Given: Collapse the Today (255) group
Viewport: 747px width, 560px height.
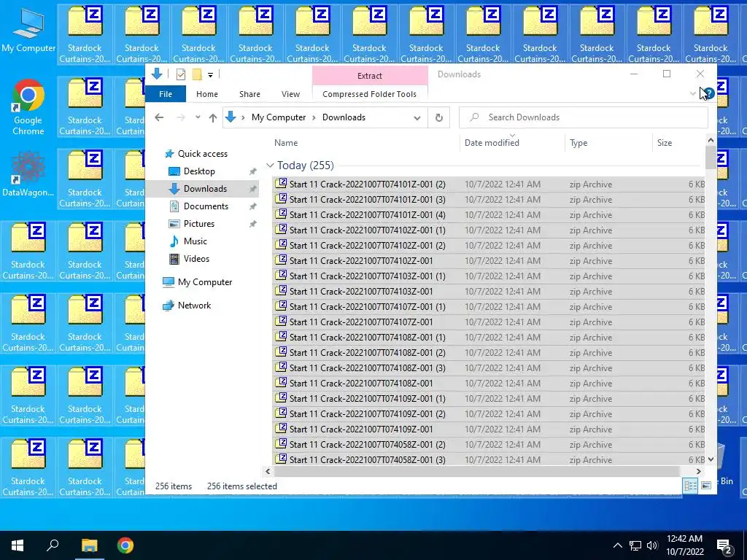Looking at the screenshot, I should tap(270, 166).
